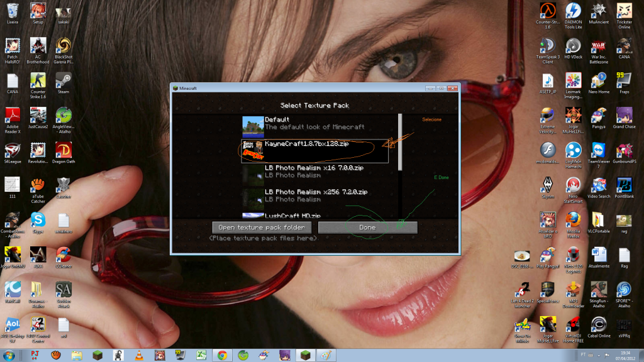Open the CCleaner desktop icon
The width and height of the screenshot is (644, 362).
[x=63, y=256]
